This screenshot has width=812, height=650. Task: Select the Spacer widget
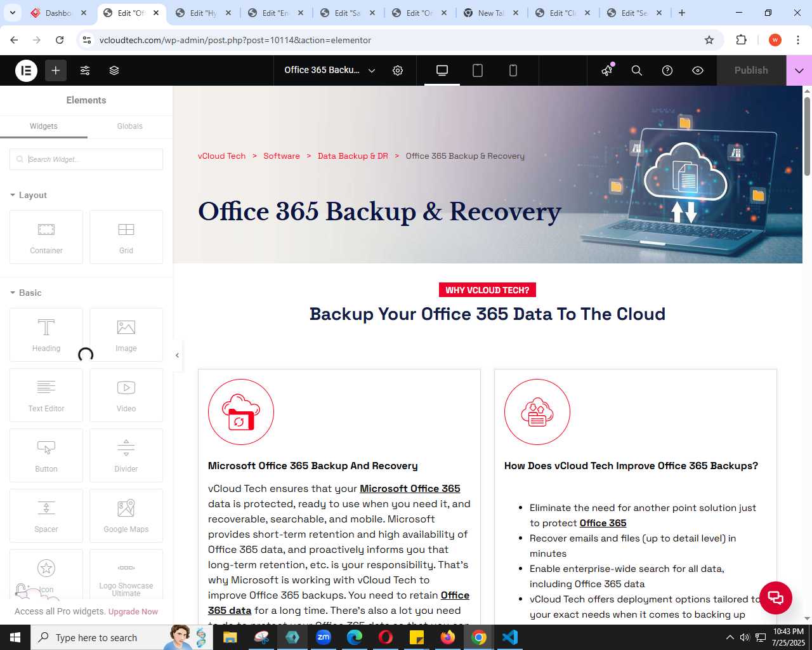coord(46,515)
